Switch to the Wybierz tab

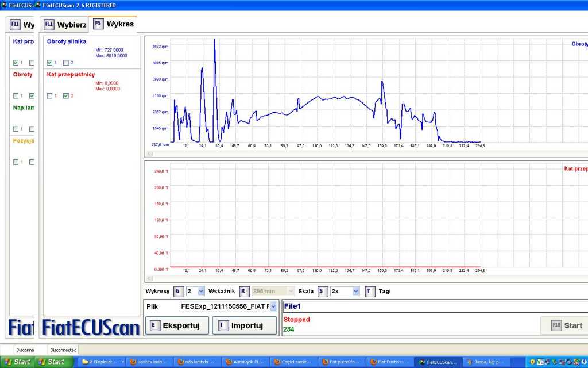(65, 25)
